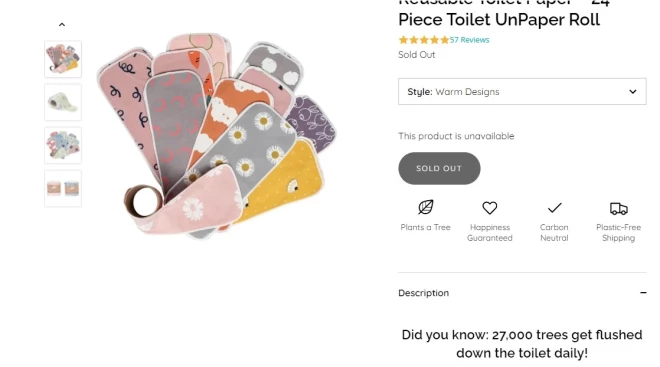Viewport: 660px width, 367px height.
Task: Open the 57 Reviews link
Action: [469, 40]
